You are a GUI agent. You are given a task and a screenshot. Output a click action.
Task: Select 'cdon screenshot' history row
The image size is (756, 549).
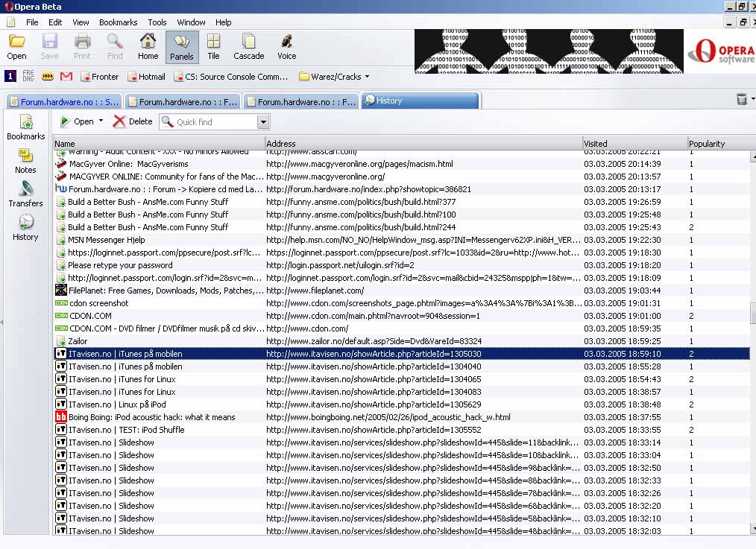coord(402,303)
